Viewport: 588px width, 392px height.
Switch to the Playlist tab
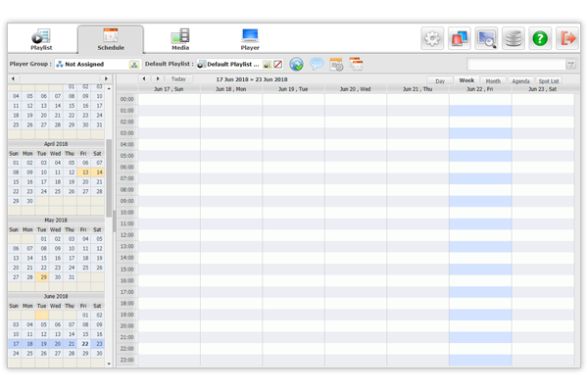click(x=41, y=39)
